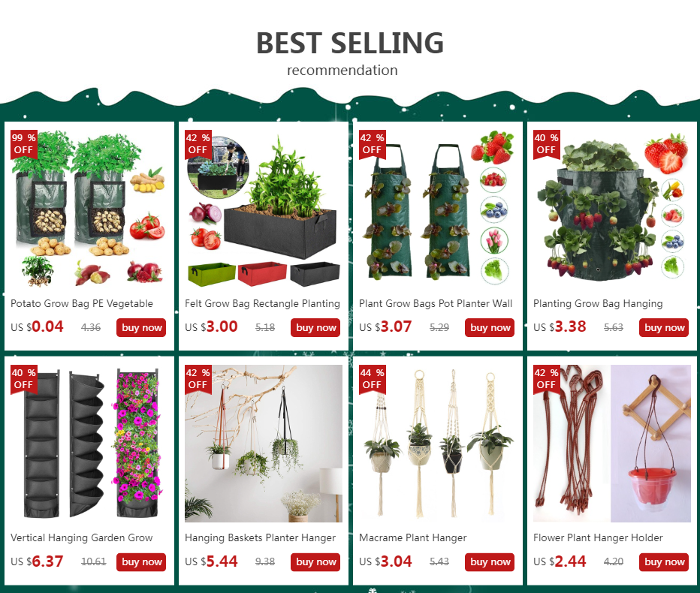
Task: Click buy now for Felt Grow Bag
Action: 315,327
